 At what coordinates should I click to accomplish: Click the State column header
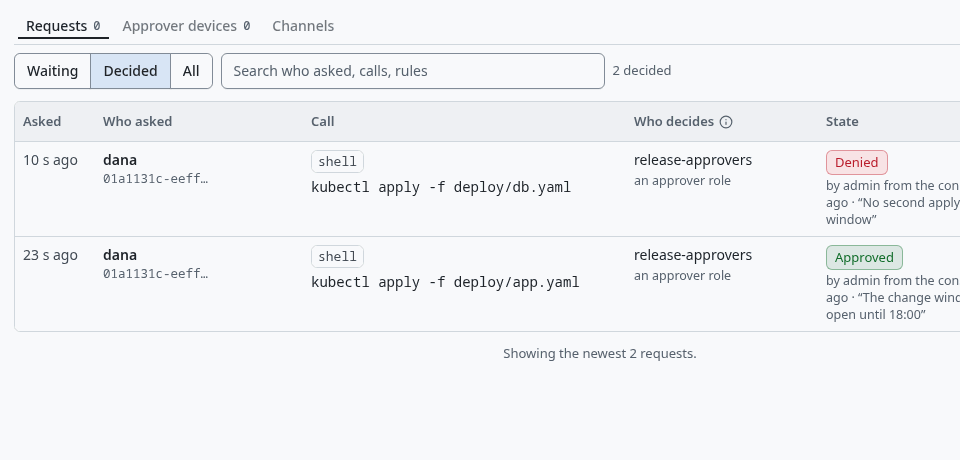842,122
